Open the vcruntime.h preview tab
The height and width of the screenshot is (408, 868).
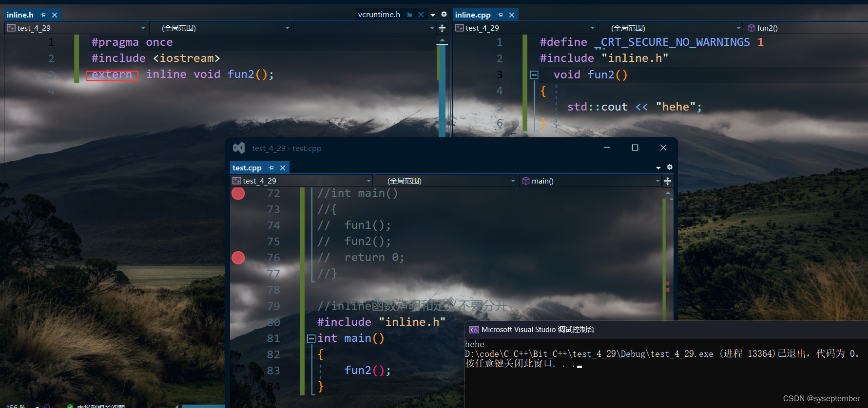(379, 15)
